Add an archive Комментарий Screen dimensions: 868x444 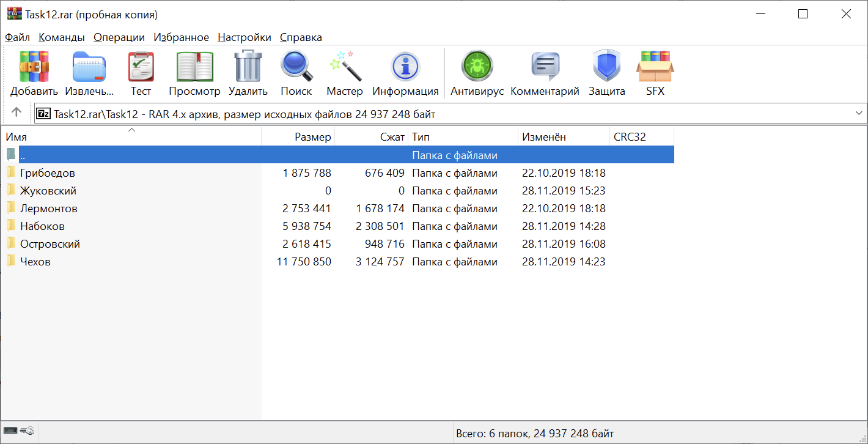545,73
